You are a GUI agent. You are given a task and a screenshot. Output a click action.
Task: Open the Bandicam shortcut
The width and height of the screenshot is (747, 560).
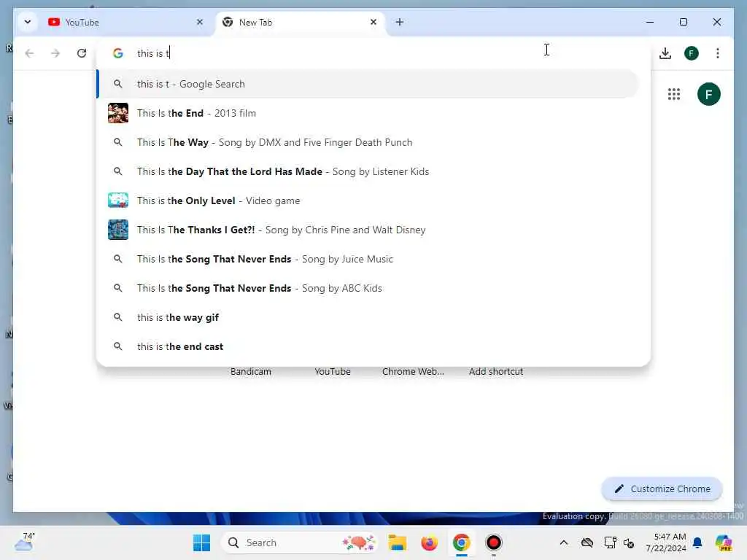tap(251, 371)
